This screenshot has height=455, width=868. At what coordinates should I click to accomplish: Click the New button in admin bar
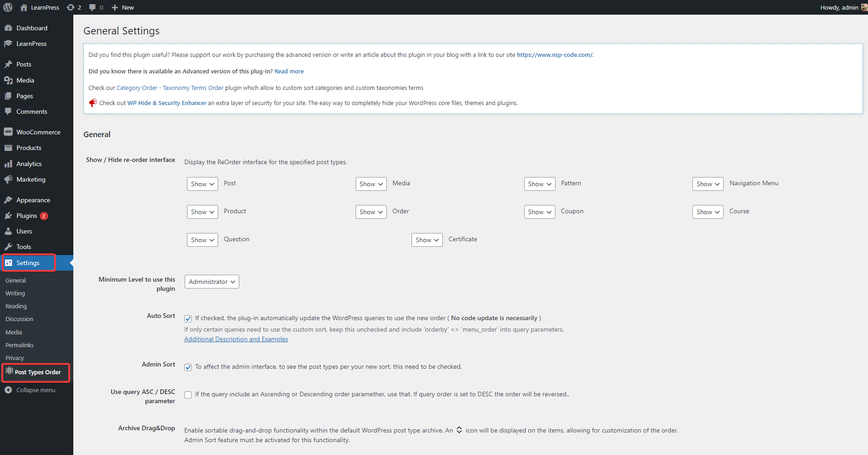[123, 7]
